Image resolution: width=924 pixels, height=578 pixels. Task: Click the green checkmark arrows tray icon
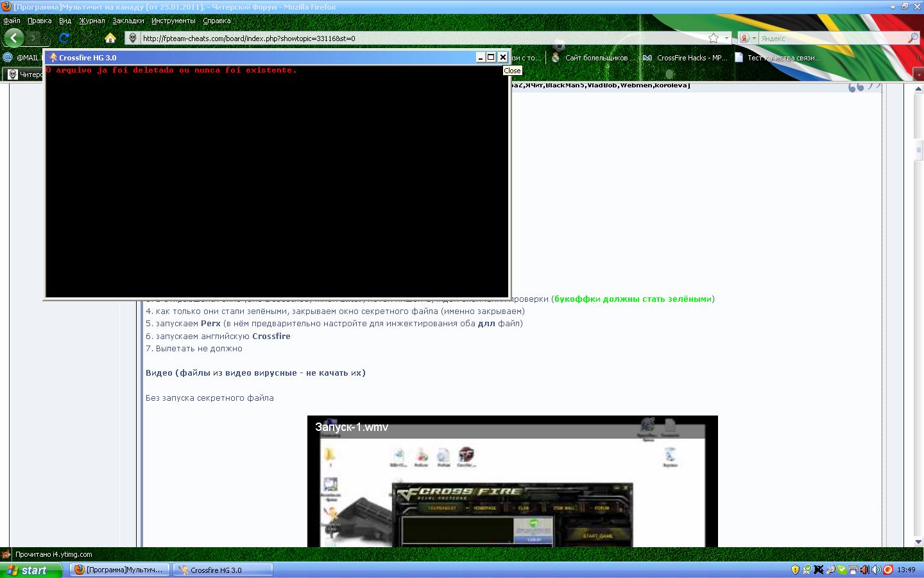(807, 570)
